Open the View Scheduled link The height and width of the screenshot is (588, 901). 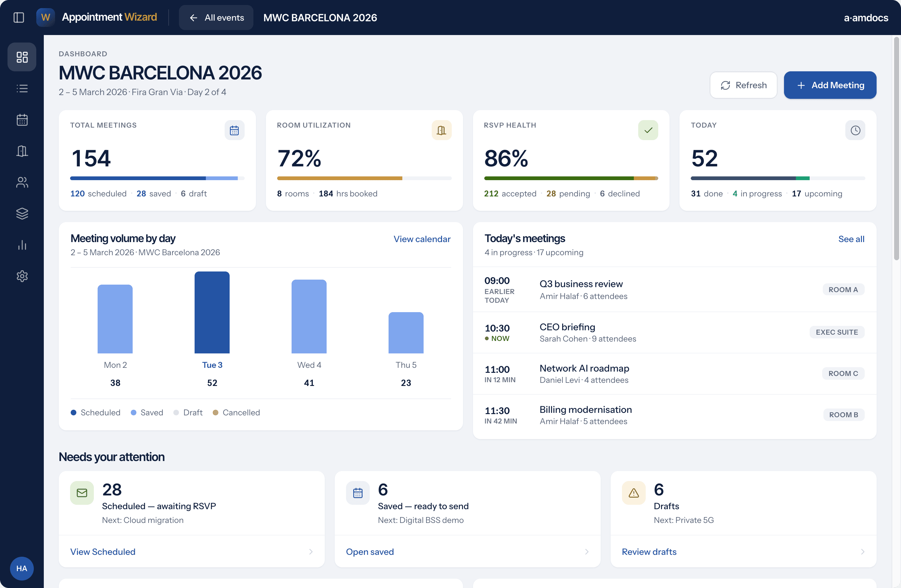pos(103,552)
